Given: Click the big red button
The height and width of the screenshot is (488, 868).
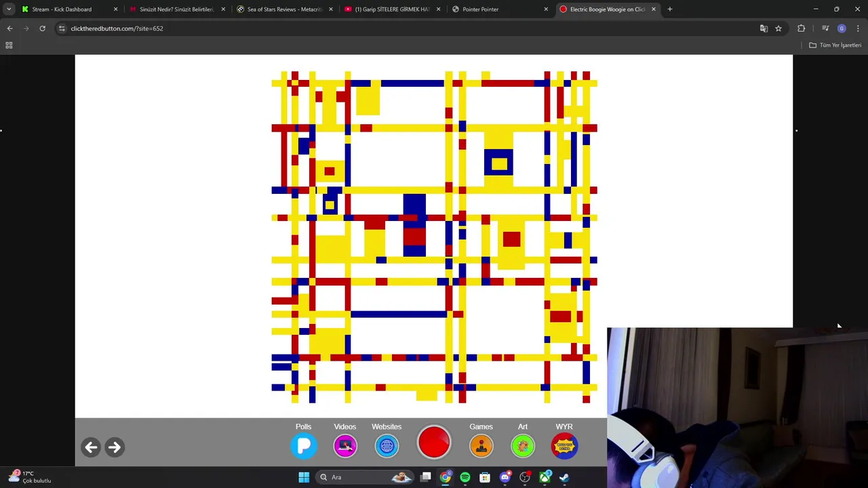Looking at the screenshot, I should 434,442.
